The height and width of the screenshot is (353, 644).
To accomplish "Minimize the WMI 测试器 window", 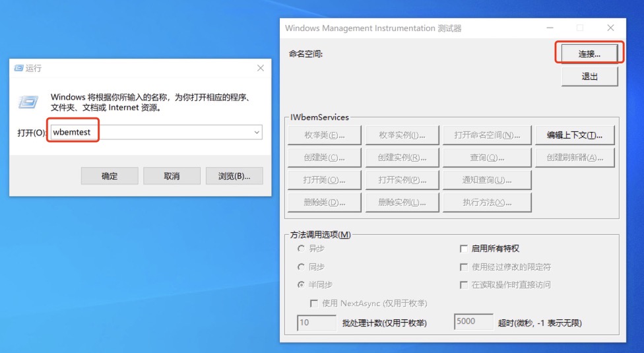I will tap(550, 28).
